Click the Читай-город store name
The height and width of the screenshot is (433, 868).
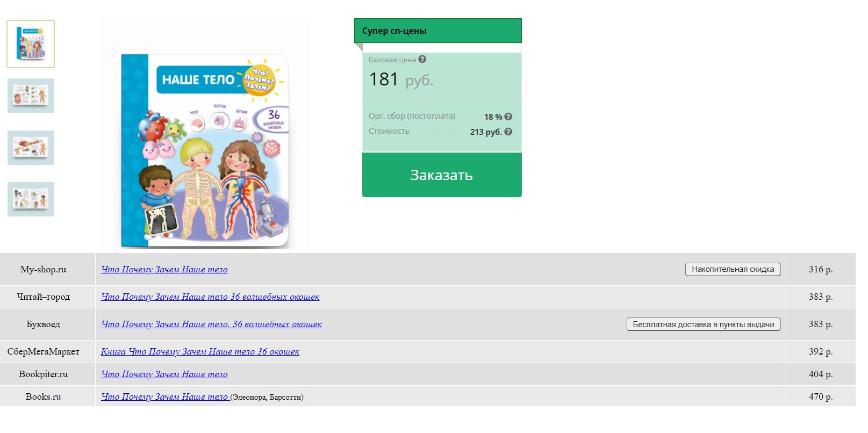coord(43,297)
